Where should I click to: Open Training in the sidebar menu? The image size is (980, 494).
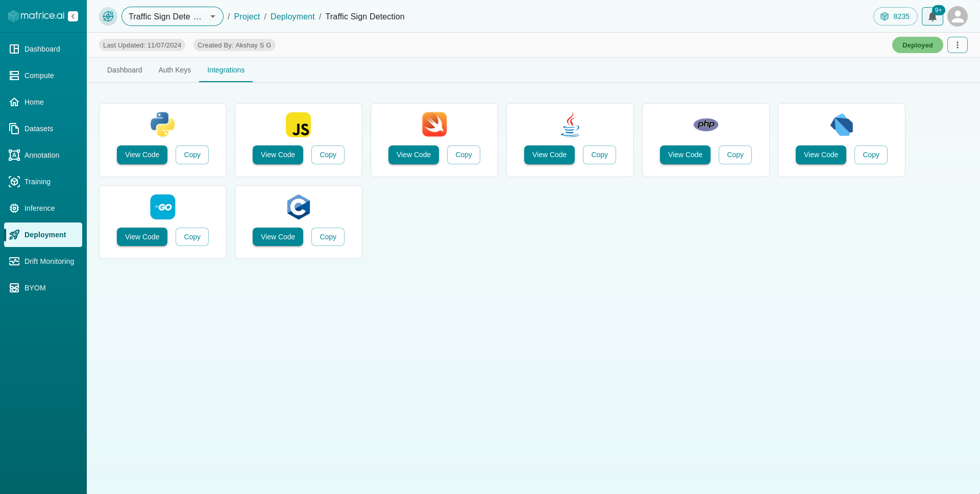tap(43, 182)
